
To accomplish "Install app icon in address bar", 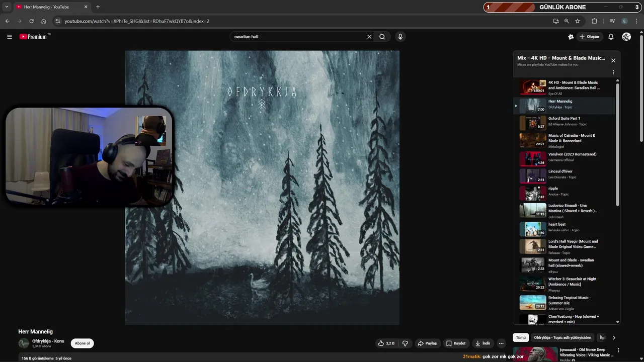I will click(555, 21).
